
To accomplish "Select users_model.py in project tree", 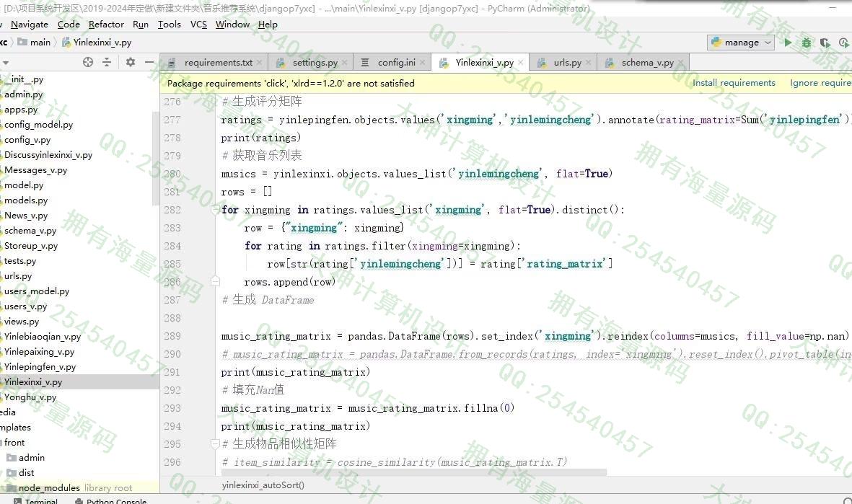I will 36,291.
